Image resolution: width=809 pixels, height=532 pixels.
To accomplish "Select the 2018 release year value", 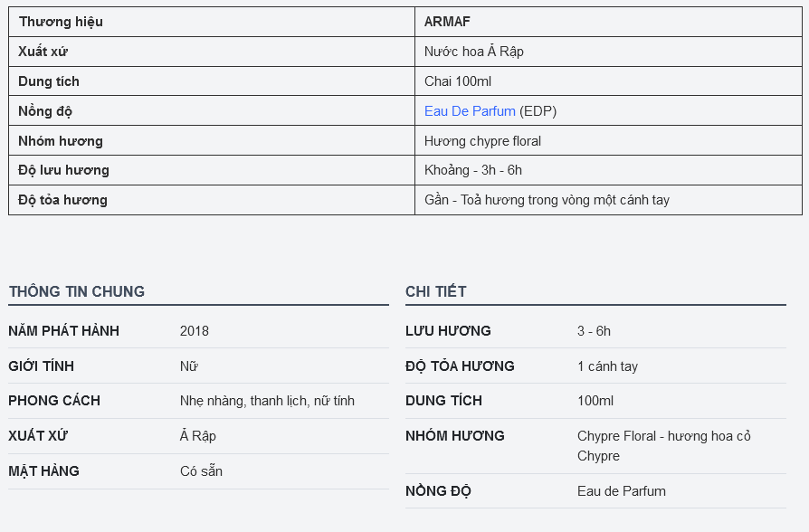I will tap(195, 331).
